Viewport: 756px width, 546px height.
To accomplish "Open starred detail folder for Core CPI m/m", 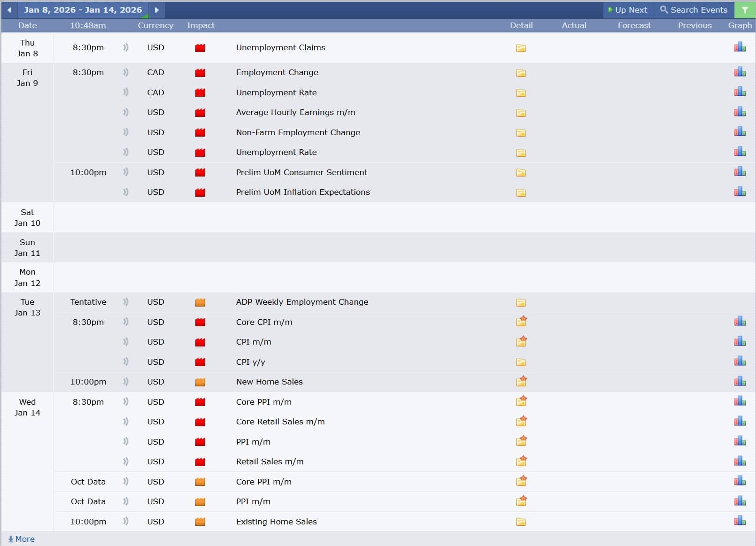I will [521, 322].
